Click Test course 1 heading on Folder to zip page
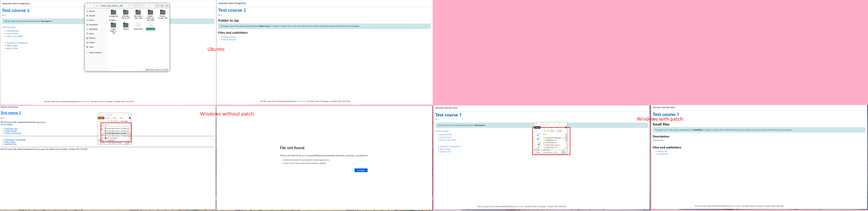This screenshot has height=211, width=868. pos(232,10)
